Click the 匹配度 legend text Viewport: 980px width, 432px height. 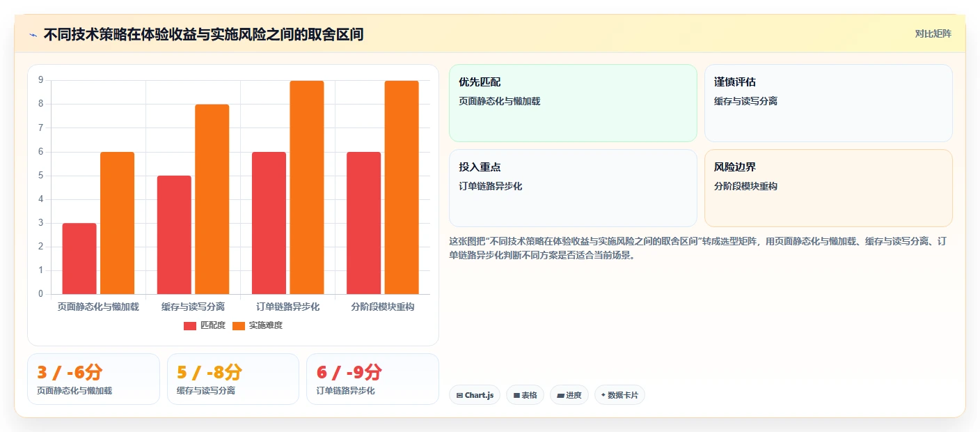click(x=213, y=325)
